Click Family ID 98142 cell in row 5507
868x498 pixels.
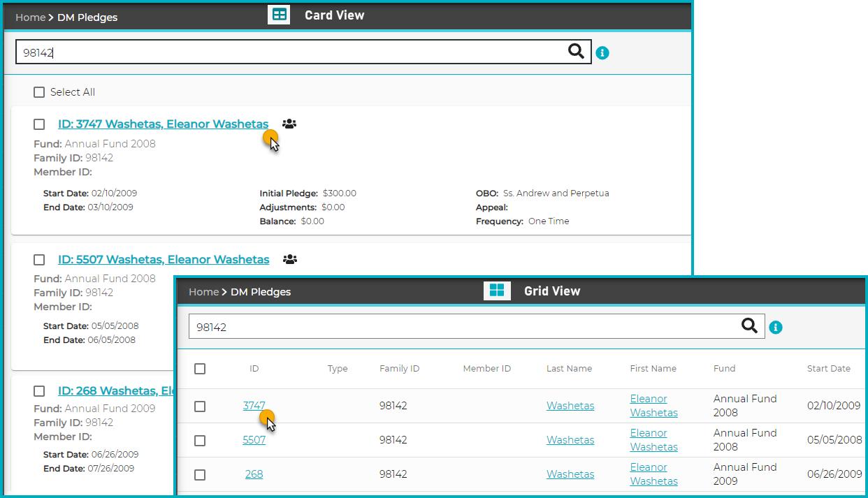(393, 440)
